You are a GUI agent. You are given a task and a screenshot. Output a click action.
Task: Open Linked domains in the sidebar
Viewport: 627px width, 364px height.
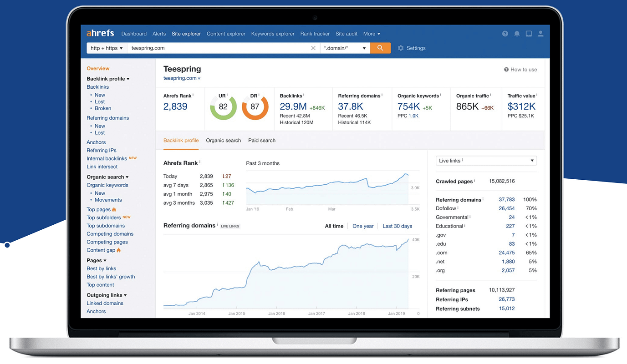pos(105,303)
